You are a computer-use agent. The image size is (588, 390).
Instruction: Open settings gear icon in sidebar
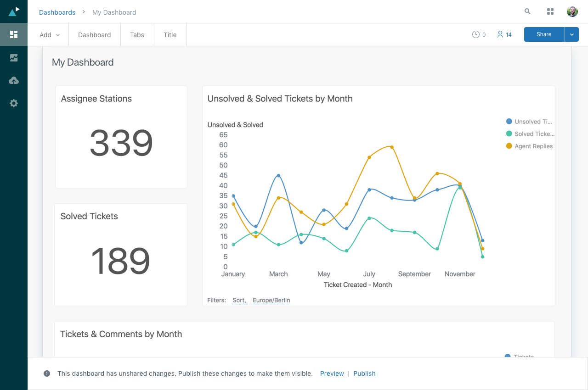(14, 104)
